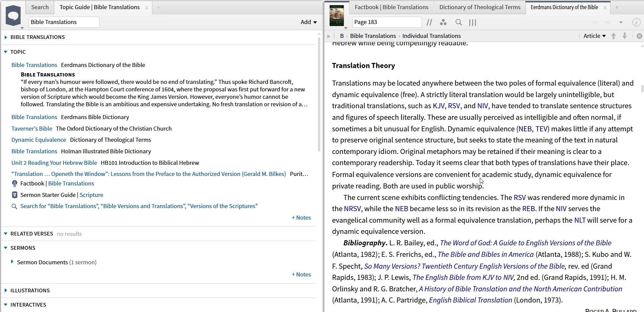Image resolution: width=644 pixels, height=312 pixels.
Task: Add a new tab in the left panel
Action: point(158,7)
